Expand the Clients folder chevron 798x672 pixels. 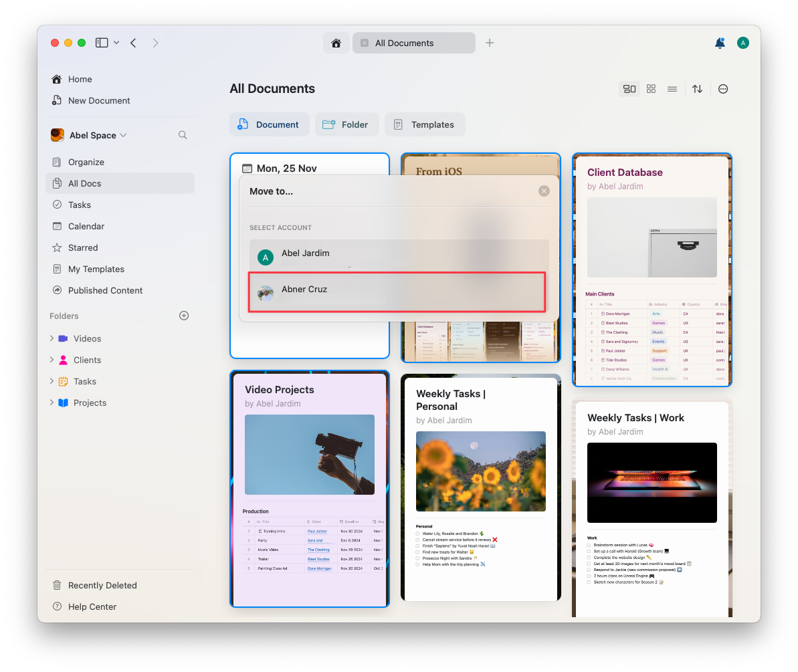tap(52, 359)
